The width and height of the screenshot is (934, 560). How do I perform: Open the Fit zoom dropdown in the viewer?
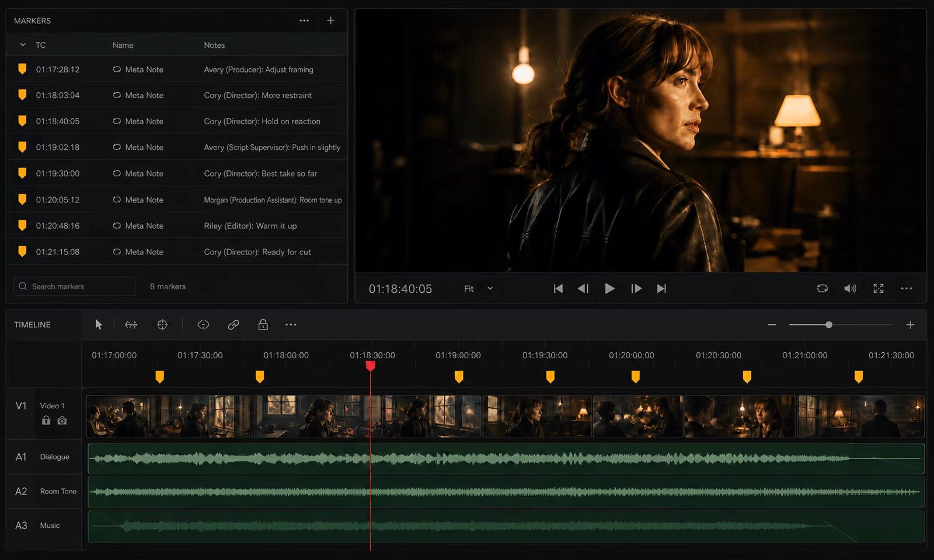pos(478,289)
